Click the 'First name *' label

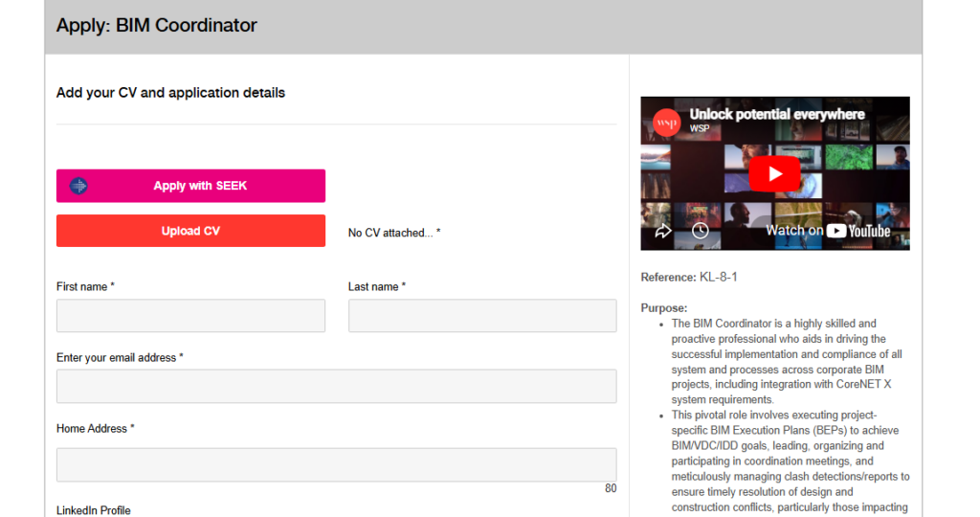click(x=85, y=287)
